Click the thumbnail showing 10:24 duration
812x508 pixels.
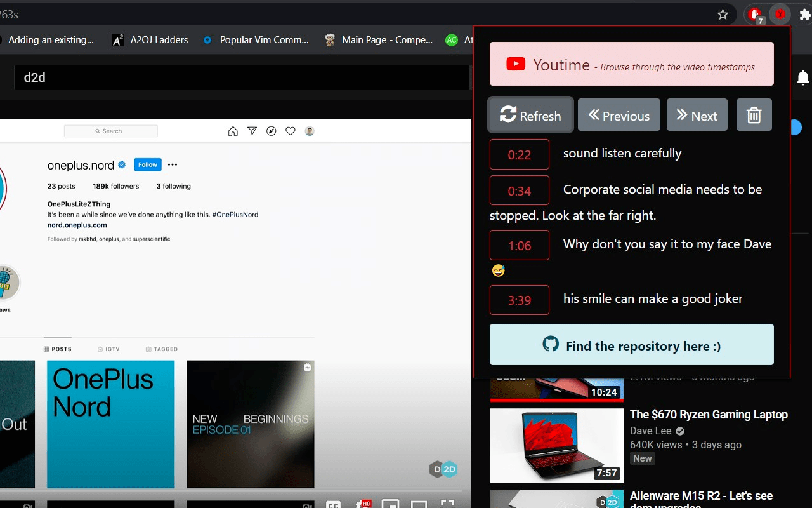click(557, 389)
